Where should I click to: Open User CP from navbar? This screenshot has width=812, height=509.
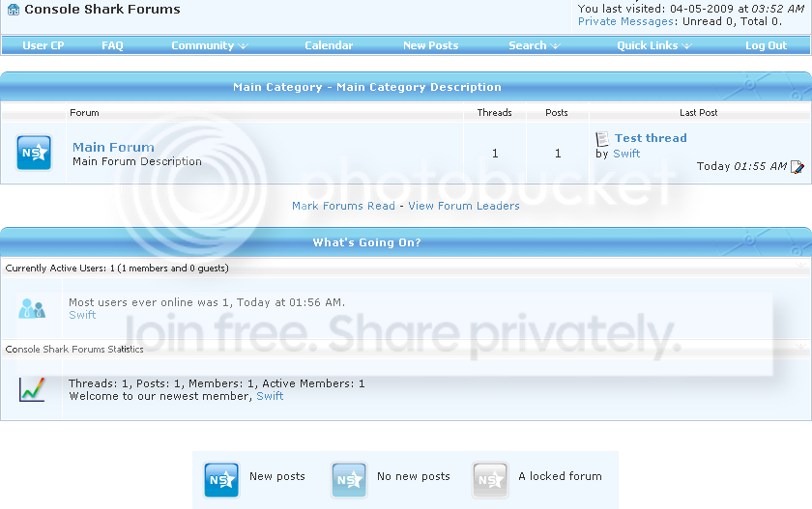[43, 45]
